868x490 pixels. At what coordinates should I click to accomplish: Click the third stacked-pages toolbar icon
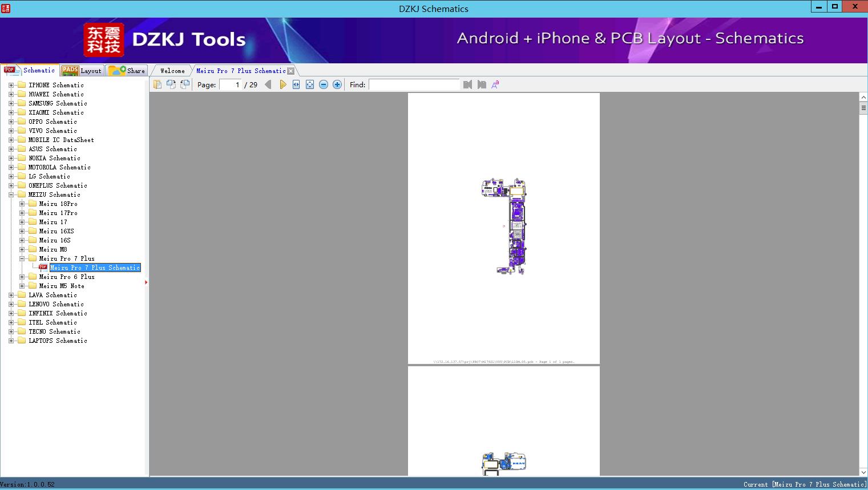point(185,84)
